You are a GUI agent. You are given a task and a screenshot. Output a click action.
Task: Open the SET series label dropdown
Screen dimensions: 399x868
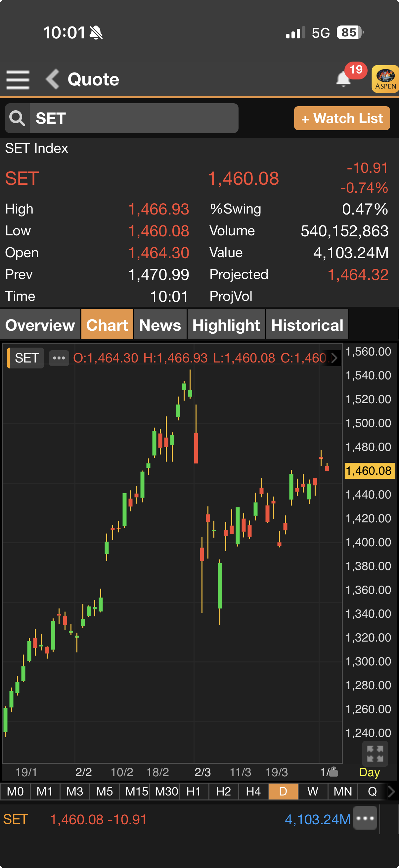(x=26, y=358)
